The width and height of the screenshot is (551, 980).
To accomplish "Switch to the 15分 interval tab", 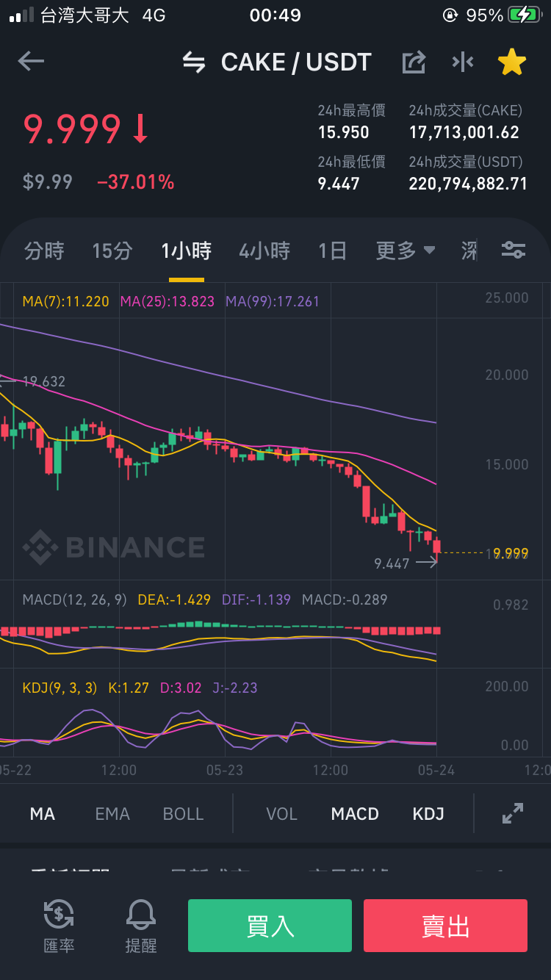I will (x=112, y=251).
